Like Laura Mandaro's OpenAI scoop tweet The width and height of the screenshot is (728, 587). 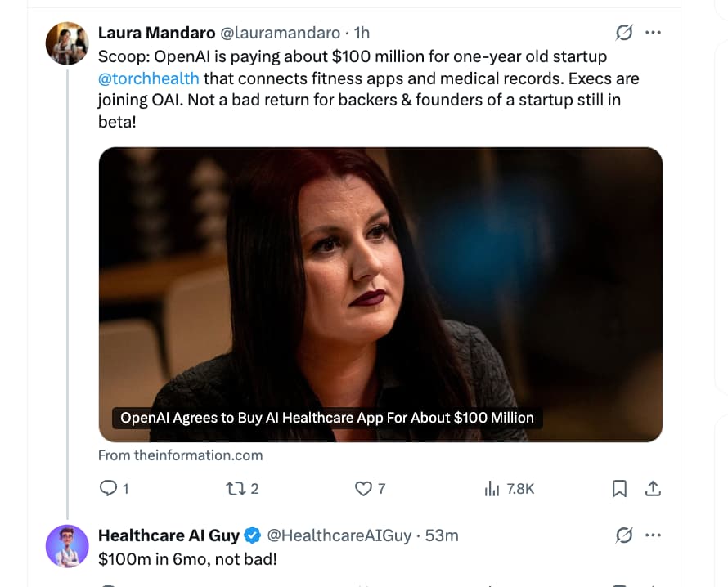tap(363, 488)
